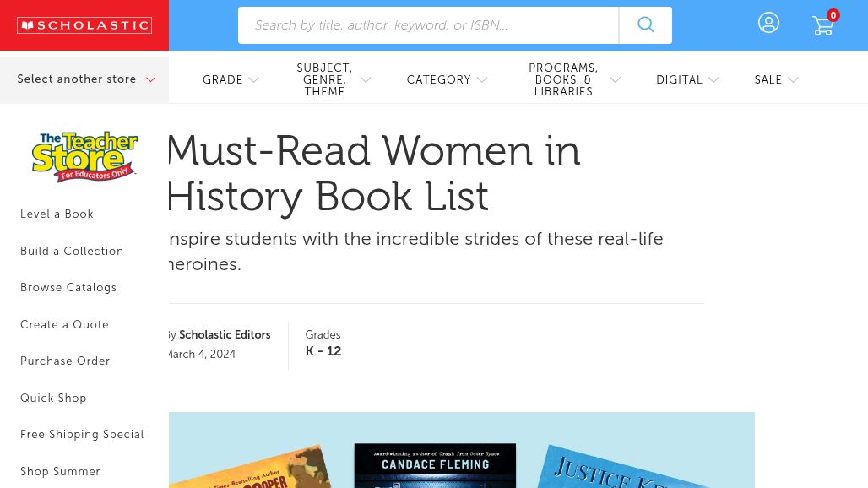Click the K - 12 grades text
Image resolution: width=868 pixels, height=488 pixels.
pos(323,351)
